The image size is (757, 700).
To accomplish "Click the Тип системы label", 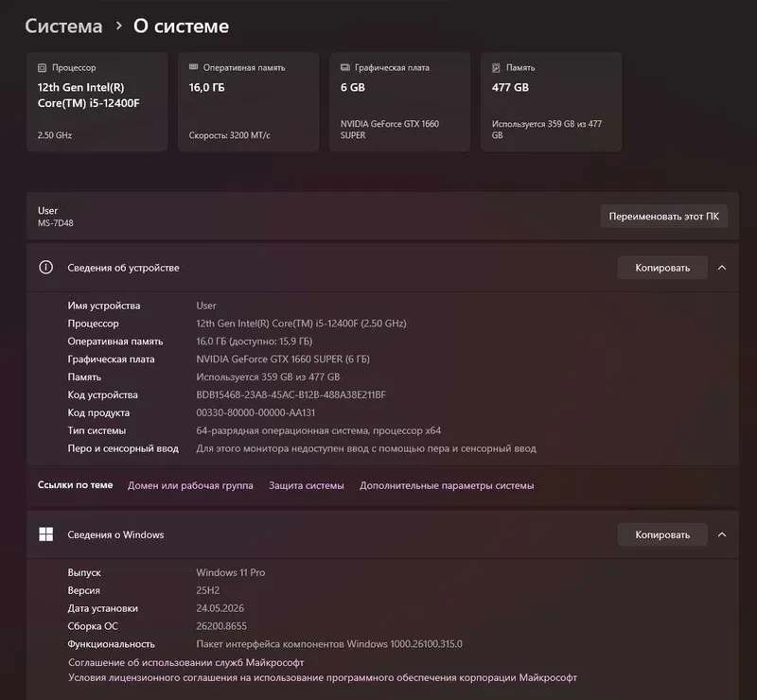I will point(97,430).
